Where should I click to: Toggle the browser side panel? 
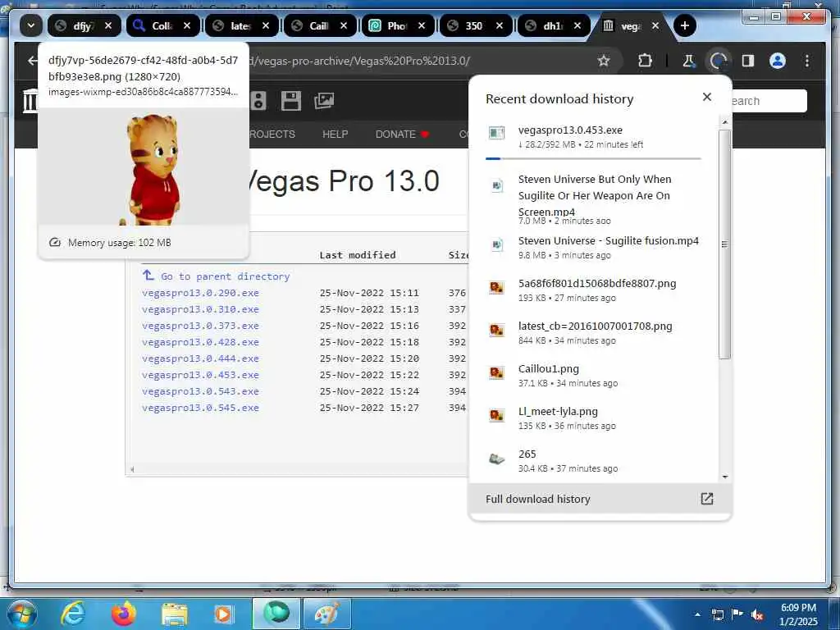[748, 61]
